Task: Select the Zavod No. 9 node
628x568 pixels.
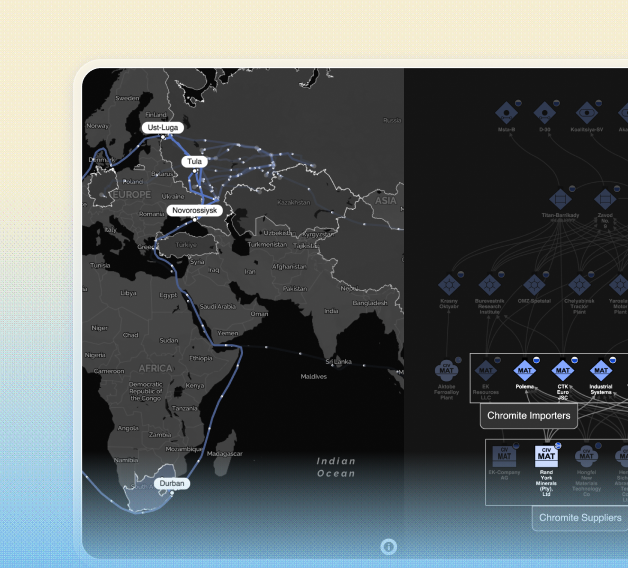Action: [x=605, y=199]
